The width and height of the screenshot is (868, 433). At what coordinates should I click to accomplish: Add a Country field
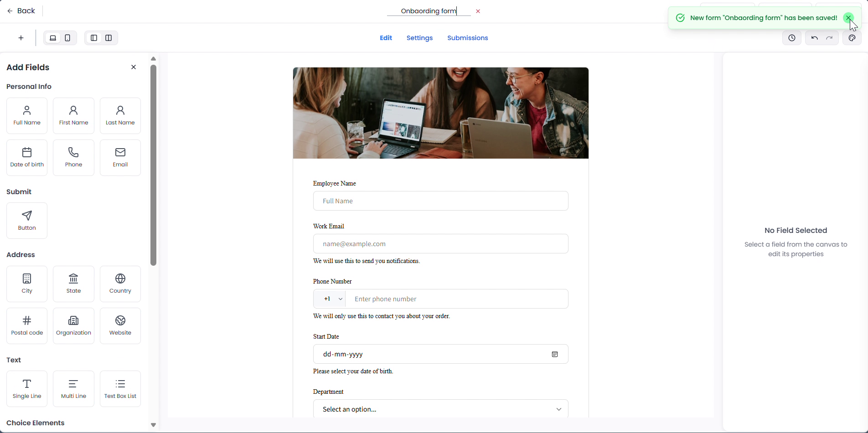point(120,284)
